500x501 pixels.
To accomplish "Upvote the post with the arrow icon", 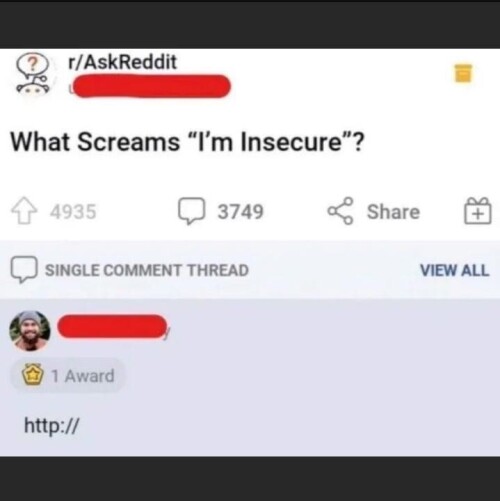I will tap(24, 210).
